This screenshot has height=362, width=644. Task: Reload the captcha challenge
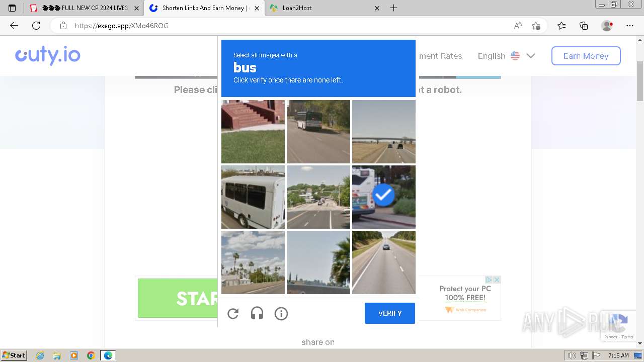point(233,314)
